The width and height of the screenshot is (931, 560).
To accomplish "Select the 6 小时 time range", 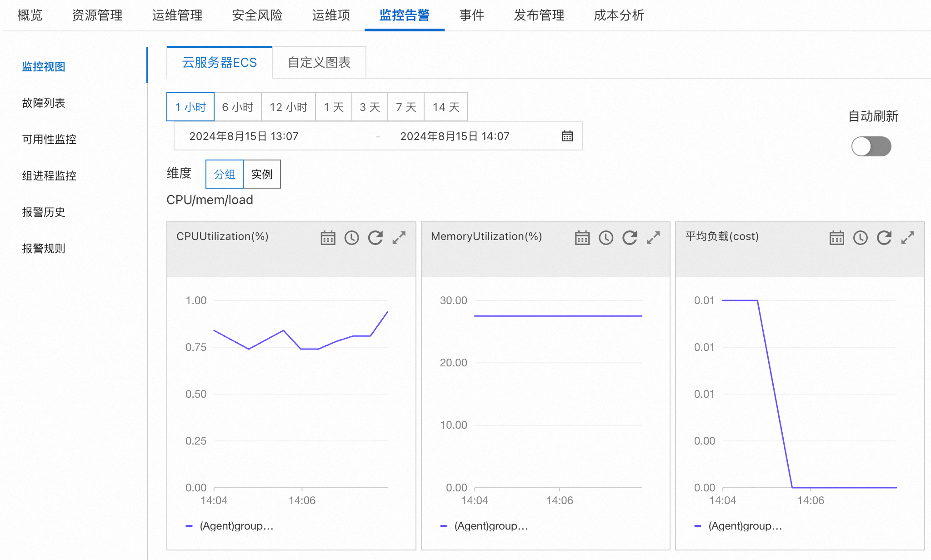I will coord(238,107).
